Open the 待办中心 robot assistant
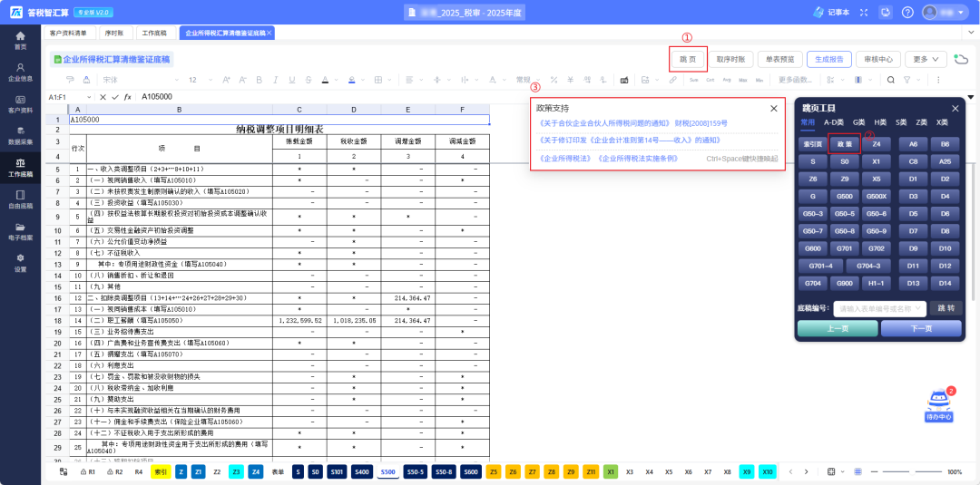The image size is (980, 485). 939,406
